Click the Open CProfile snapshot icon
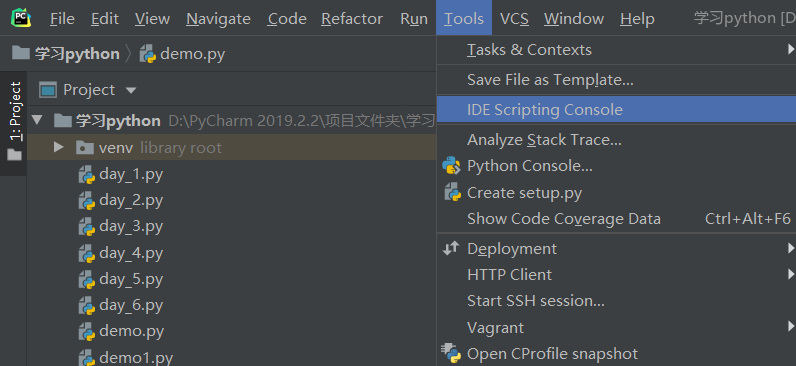796x366 pixels. pyautogui.click(x=451, y=353)
